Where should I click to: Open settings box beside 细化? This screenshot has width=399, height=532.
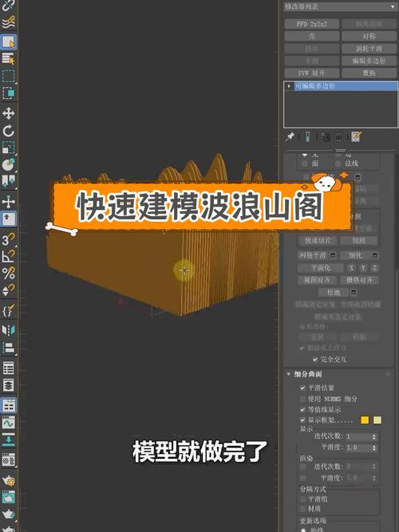pyautogui.click(x=374, y=255)
